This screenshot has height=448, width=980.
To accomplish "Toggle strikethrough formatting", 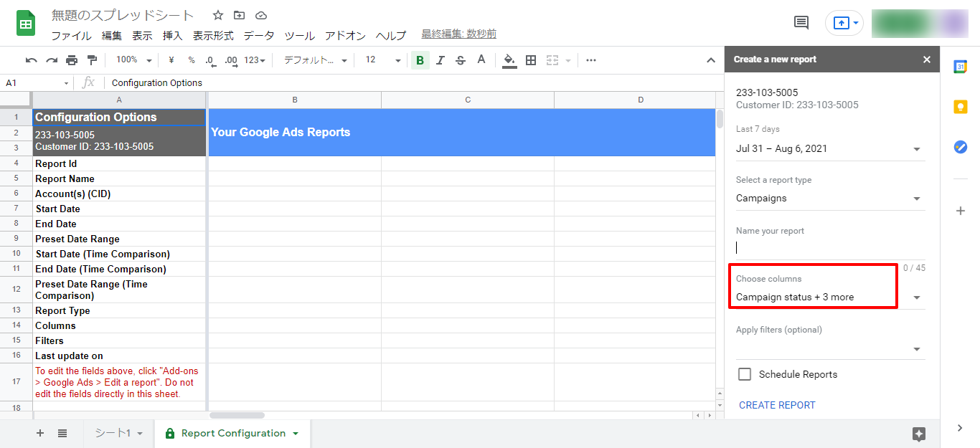I will 461,60.
